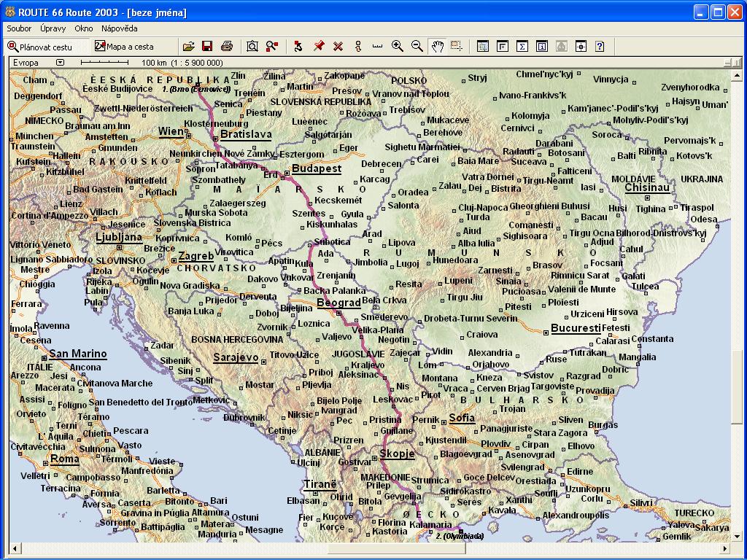Open the Úpravy menu
This screenshot has height=560, width=747.
tap(53, 28)
